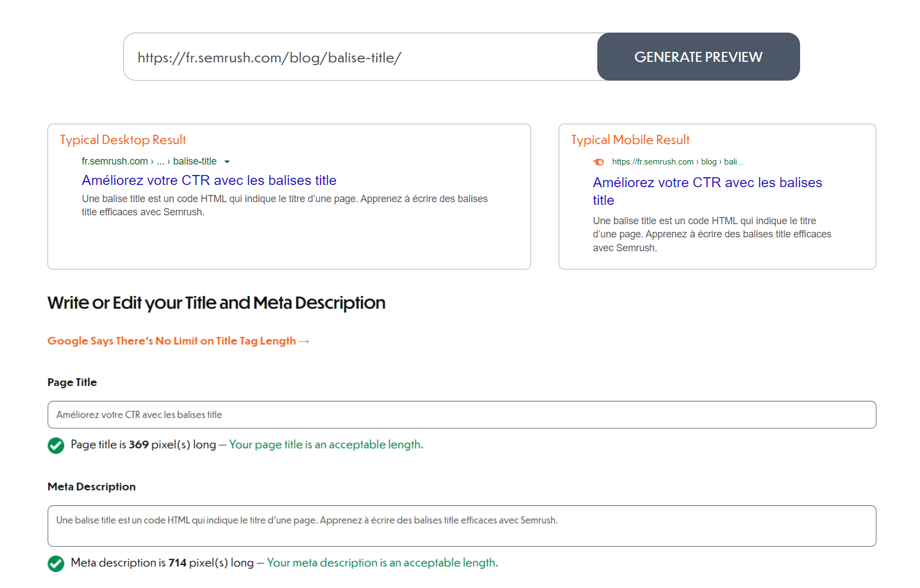
Task: Click the GENERATE PREVIEW button
Action: point(698,56)
